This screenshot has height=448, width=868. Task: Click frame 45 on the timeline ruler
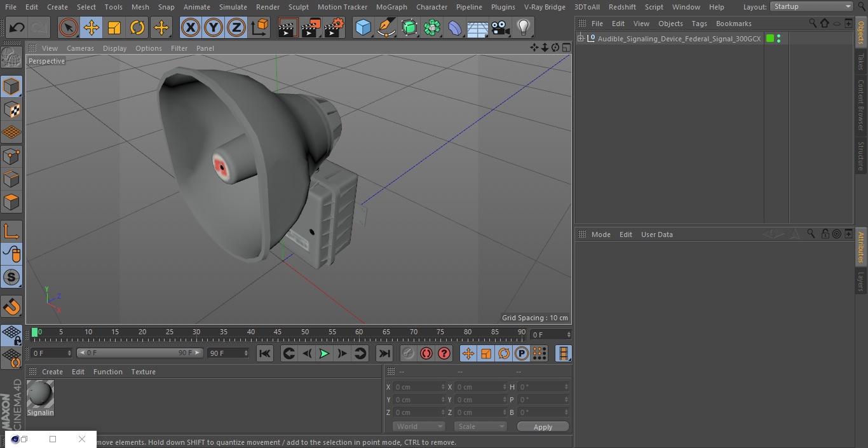click(278, 333)
